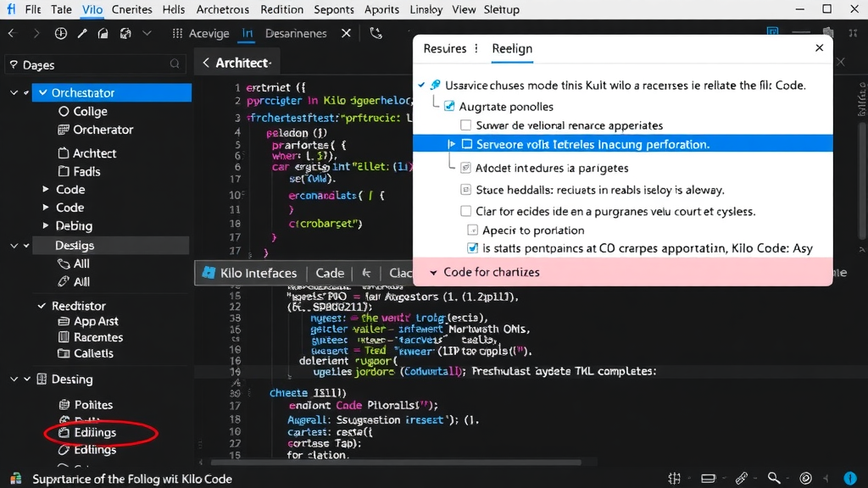
Task: Open search using the magnifier icon in the status bar
Action: [x=774, y=479]
